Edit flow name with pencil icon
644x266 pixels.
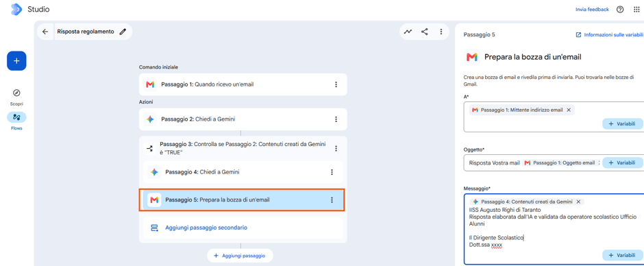[x=123, y=32]
